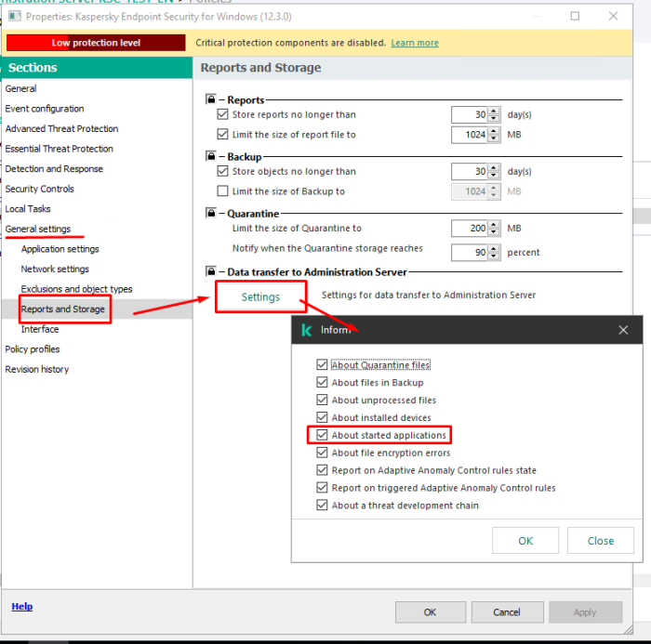Viewport: 651px width, 644px height.
Task: Click the report file size field showing 1024
Action: coord(470,135)
